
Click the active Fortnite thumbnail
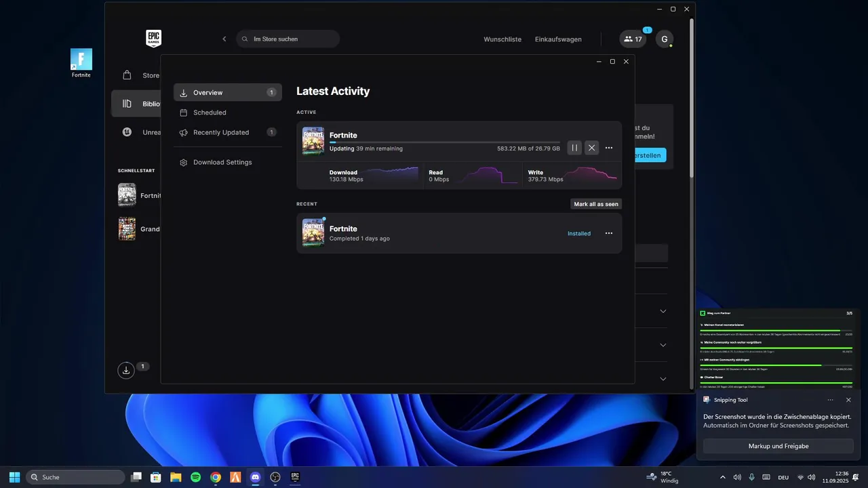[313, 141]
